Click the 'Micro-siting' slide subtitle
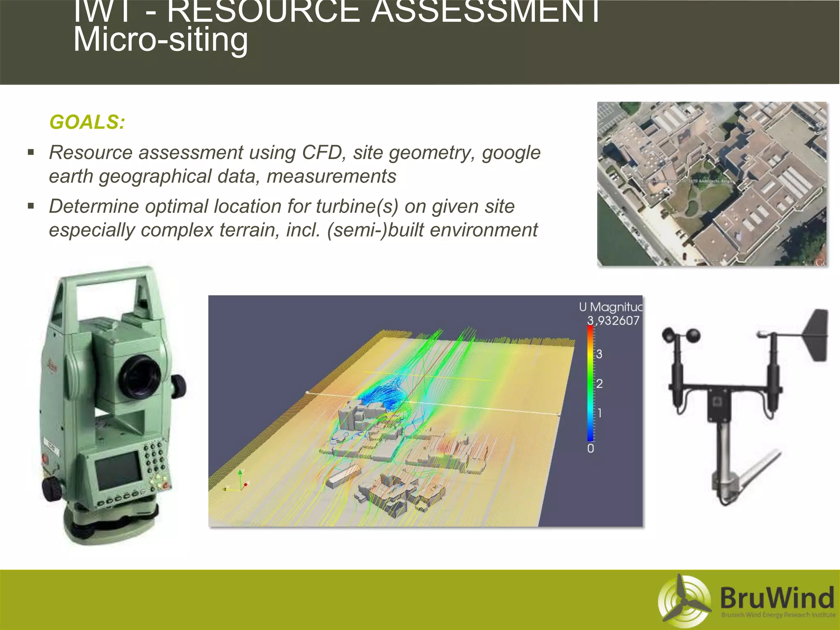Image resolution: width=840 pixels, height=630 pixels. coord(161,40)
